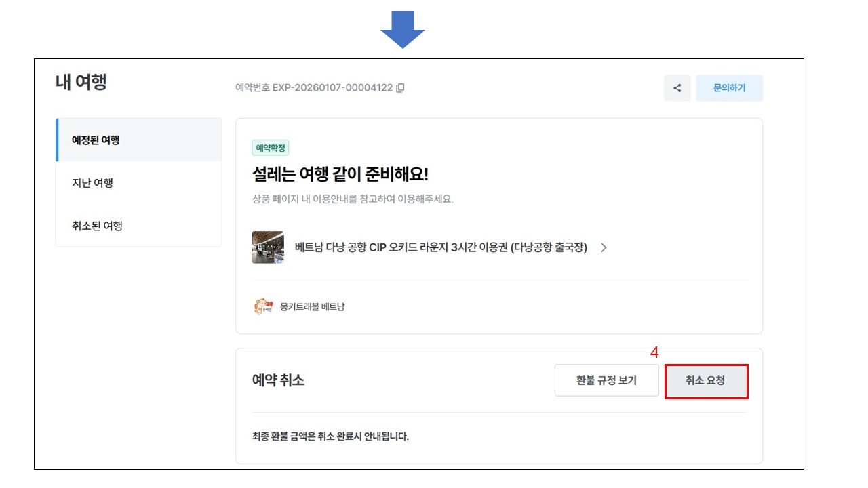
Task: Click the 예약 취소 section heading
Action: click(278, 380)
